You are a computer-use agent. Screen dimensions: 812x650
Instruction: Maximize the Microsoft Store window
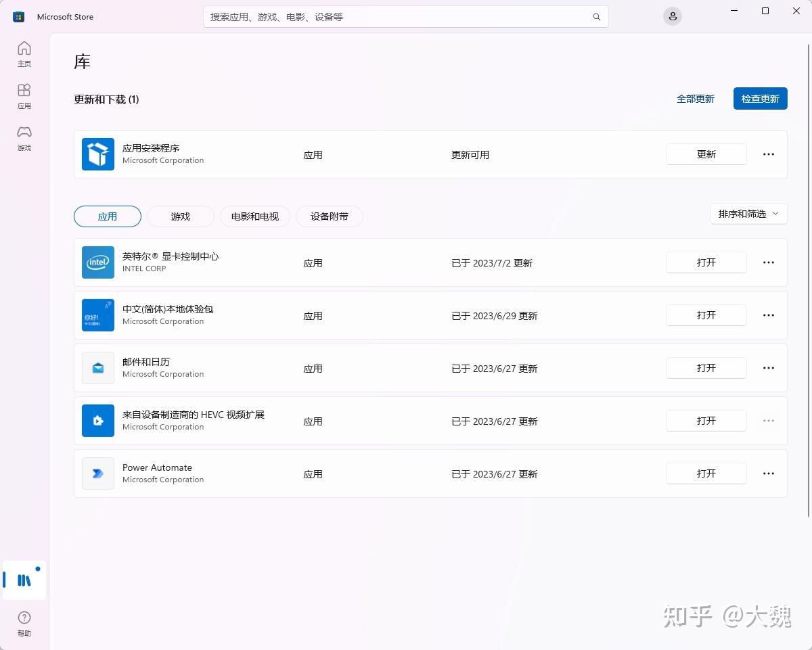(x=765, y=11)
